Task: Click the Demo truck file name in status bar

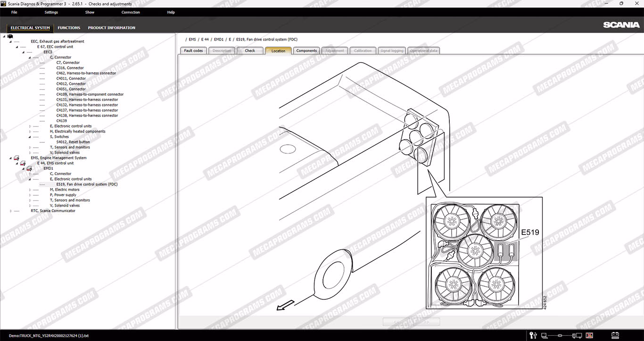Action: 49,336
